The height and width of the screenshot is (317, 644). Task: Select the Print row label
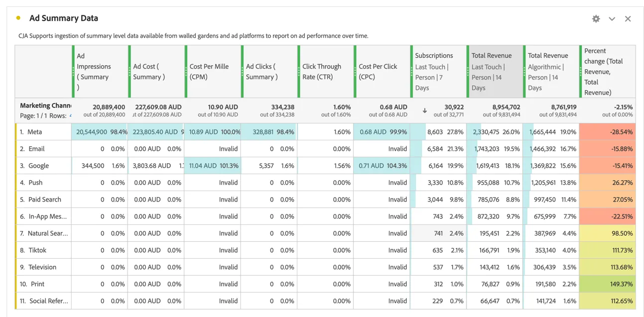pyautogui.click(x=37, y=284)
